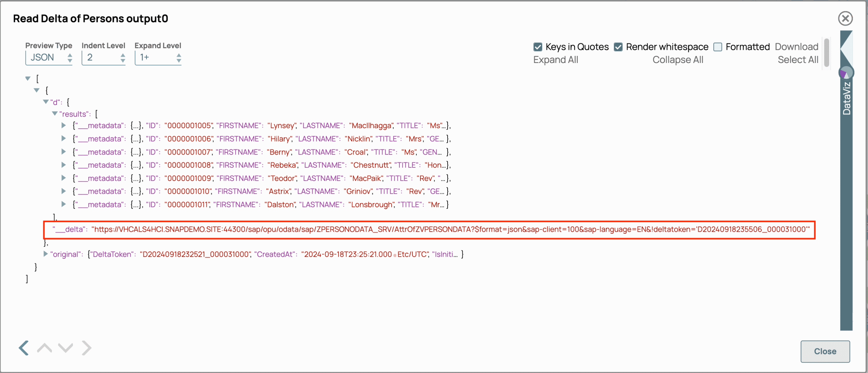Open the Expand Level dropdown
This screenshot has height=373, width=868.
coord(158,58)
